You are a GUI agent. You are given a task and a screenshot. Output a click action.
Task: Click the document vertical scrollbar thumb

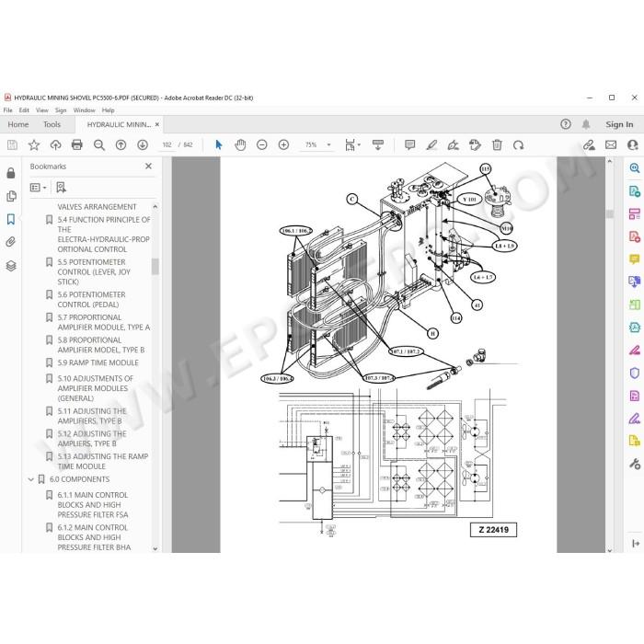point(609,213)
